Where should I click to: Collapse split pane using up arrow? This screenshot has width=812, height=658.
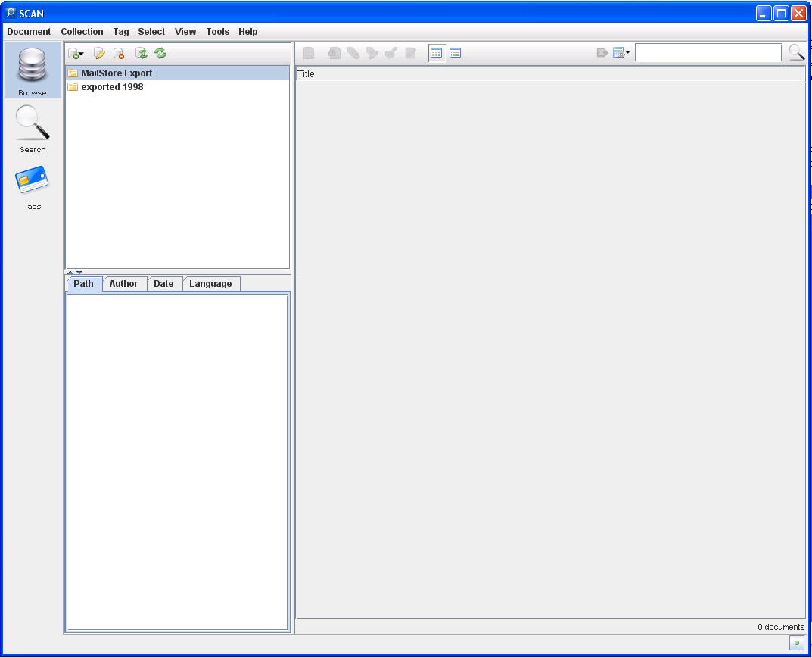[x=70, y=272]
